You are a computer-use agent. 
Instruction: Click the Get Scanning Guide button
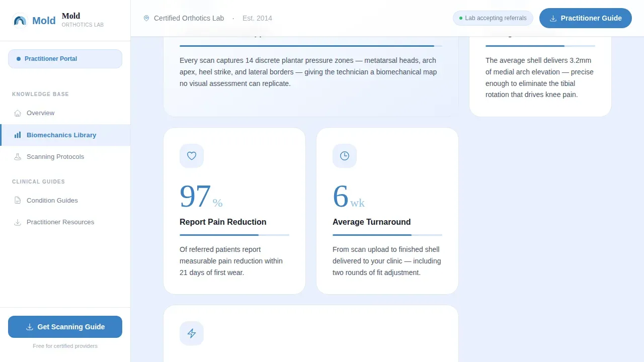point(65,327)
